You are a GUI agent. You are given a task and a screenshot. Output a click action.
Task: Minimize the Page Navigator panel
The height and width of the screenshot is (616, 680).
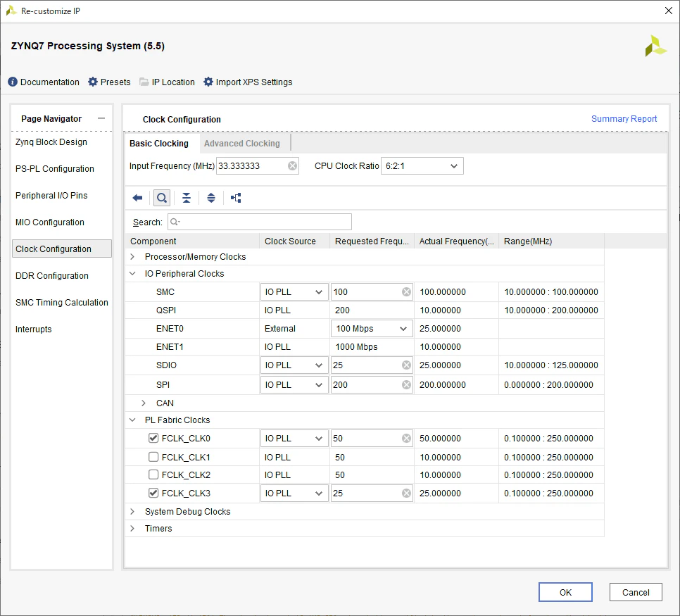coord(101,118)
